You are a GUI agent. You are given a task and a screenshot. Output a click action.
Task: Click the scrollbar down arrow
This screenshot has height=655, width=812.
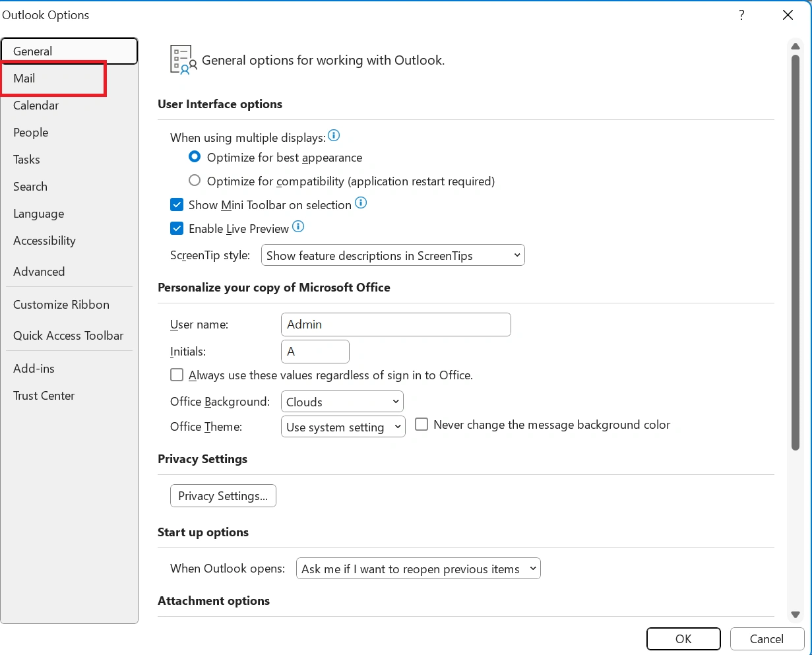[795, 615]
